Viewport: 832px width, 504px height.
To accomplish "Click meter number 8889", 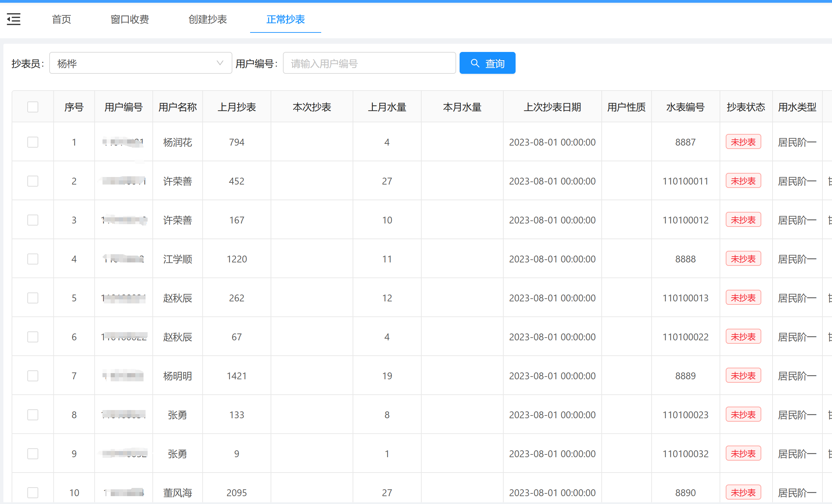I will [x=686, y=376].
